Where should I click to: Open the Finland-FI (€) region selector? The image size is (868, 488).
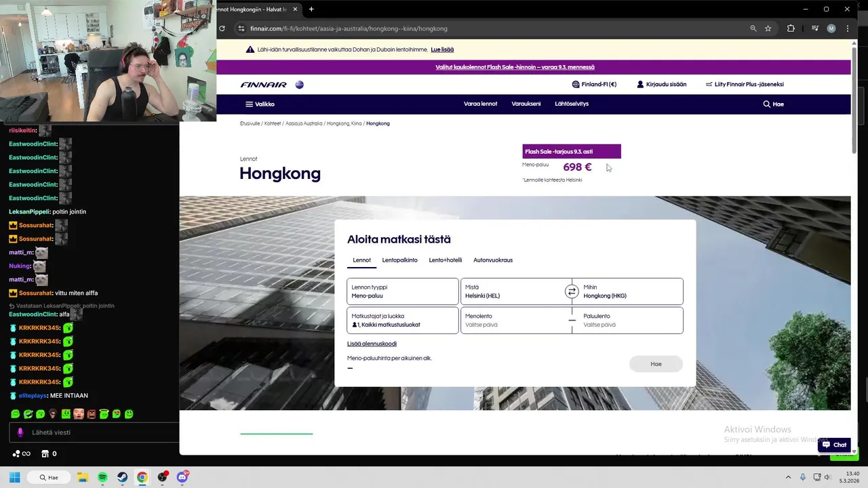coord(594,85)
